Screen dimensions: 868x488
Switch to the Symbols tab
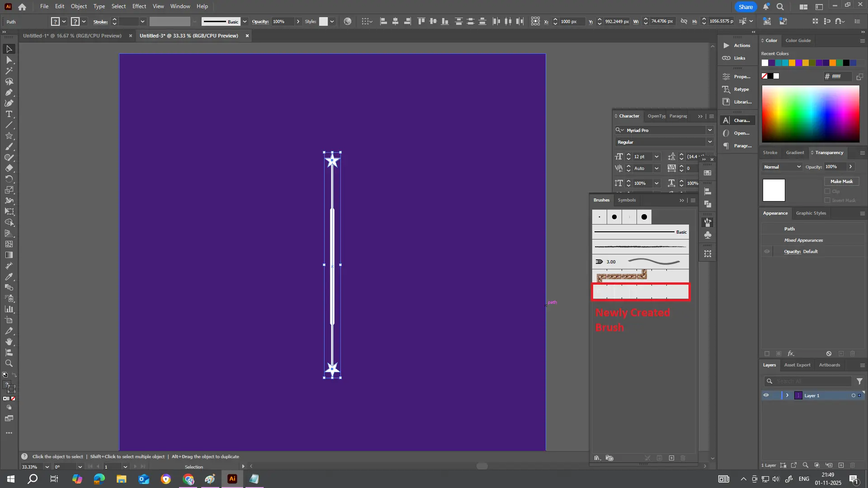pyautogui.click(x=627, y=200)
